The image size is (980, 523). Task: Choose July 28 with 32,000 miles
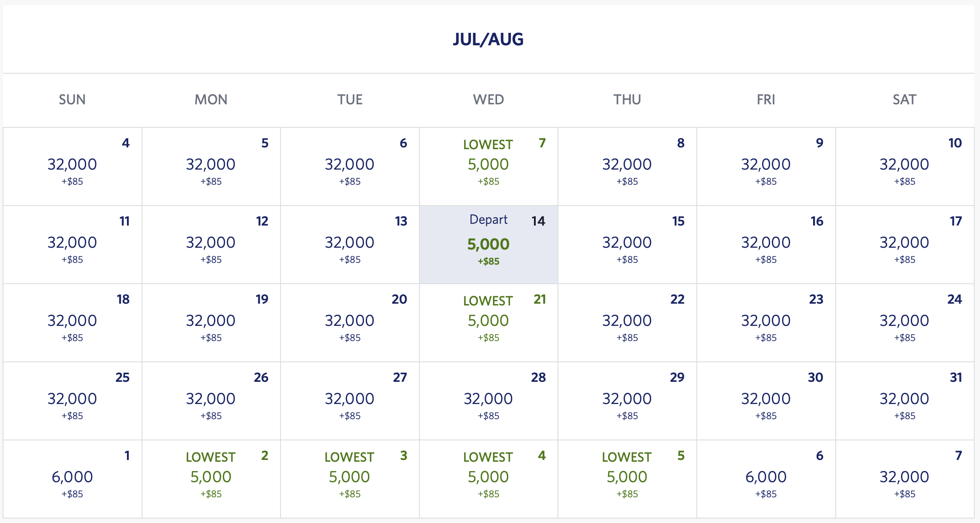pos(488,399)
